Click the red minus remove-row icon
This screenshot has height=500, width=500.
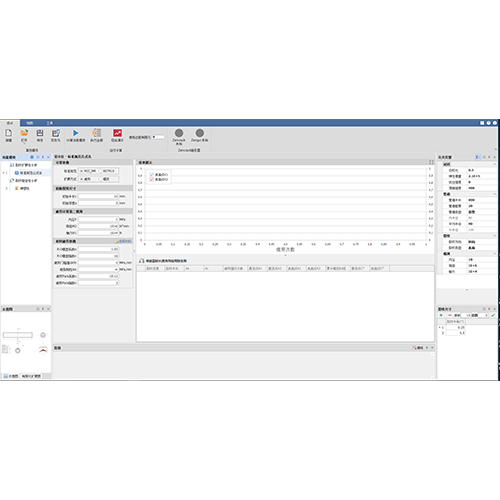point(450,315)
